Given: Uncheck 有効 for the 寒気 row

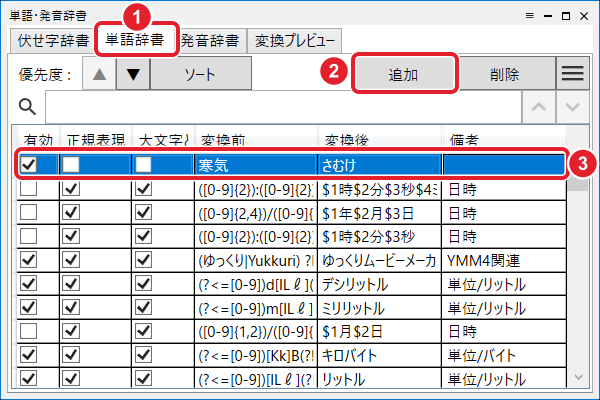Looking at the screenshot, I should pyautogui.click(x=29, y=165).
